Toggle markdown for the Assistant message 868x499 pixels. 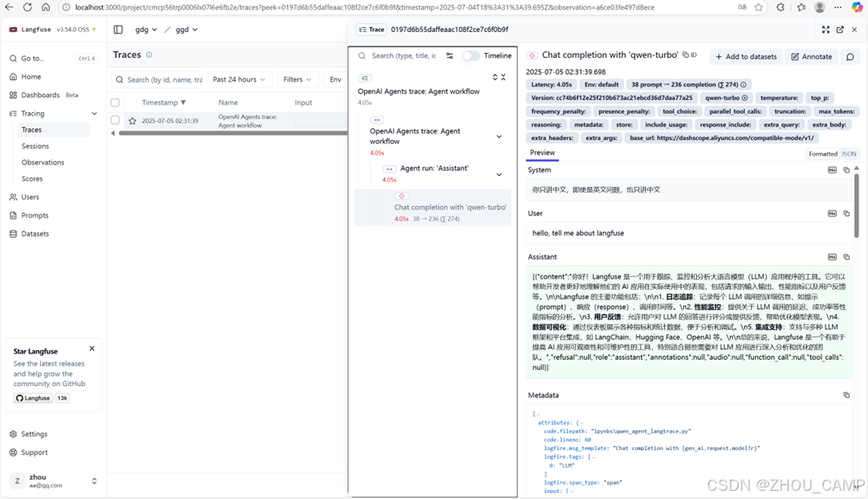tap(832, 257)
